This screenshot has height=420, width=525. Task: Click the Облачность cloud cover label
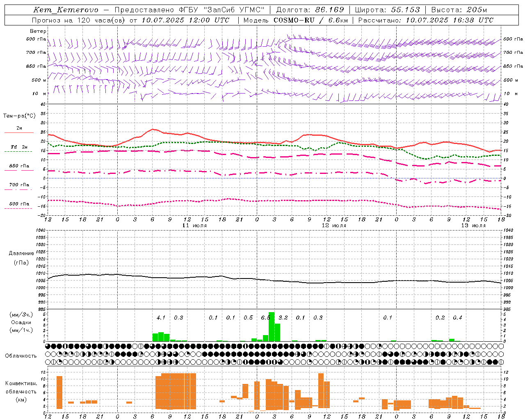21,356
